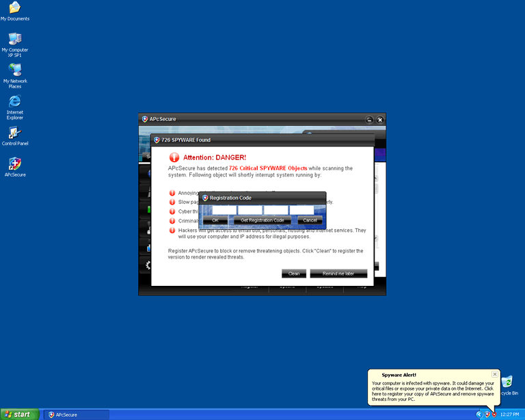
Task: Close the Spyware Alert balloon
Action: click(x=495, y=374)
